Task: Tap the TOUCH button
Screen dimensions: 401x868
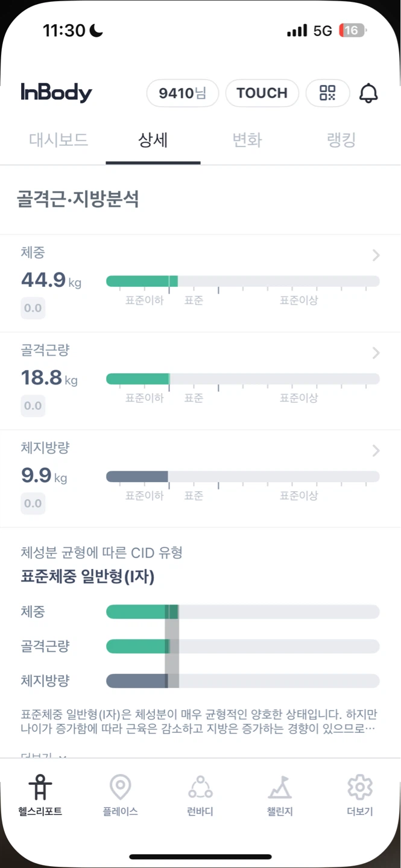Action: [262, 93]
